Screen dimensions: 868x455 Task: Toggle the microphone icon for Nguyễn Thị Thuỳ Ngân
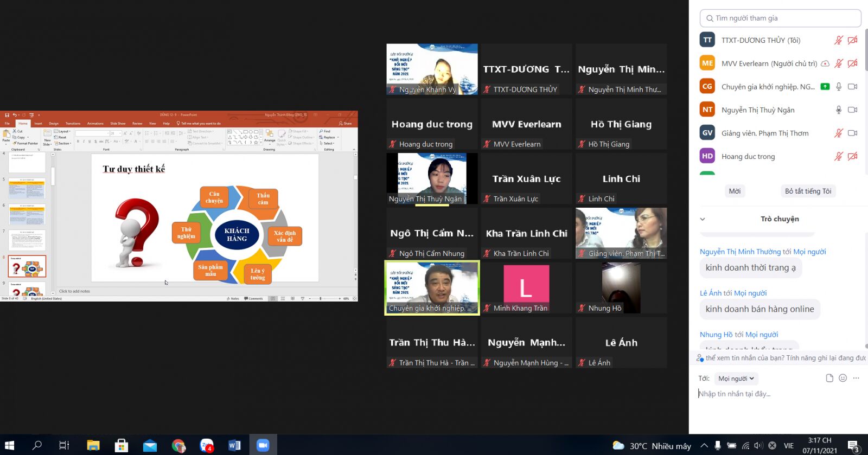(x=838, y=110)
